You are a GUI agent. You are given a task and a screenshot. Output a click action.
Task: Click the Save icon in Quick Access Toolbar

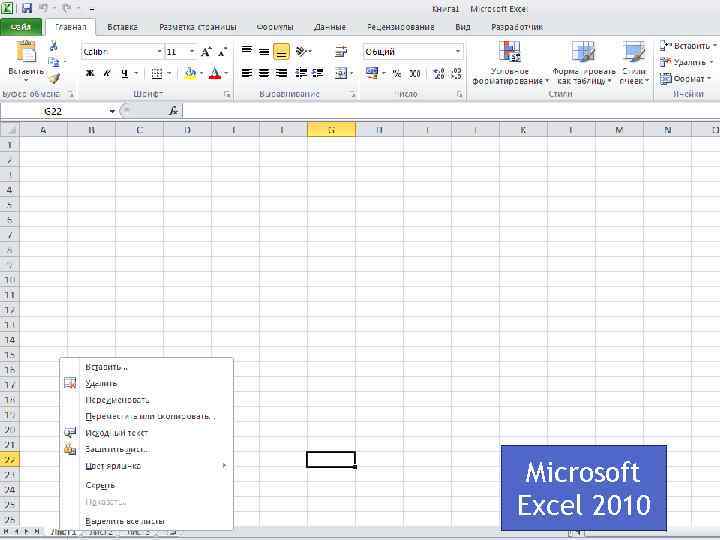pos(27,8)
